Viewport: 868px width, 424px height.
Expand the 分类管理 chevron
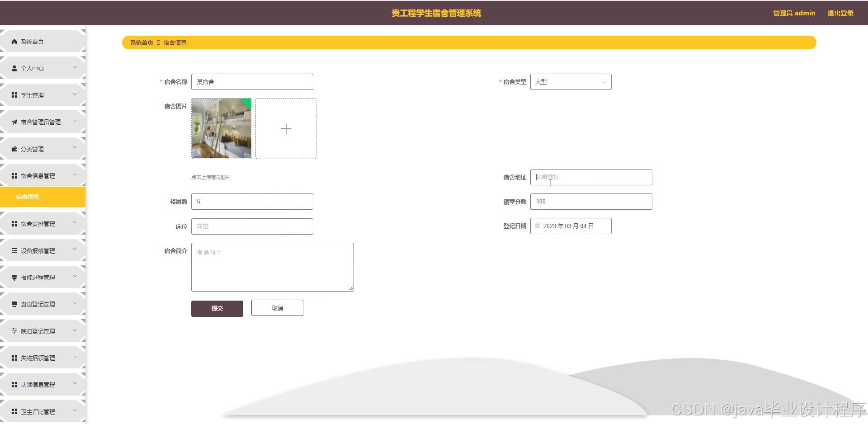click(75, 148)
